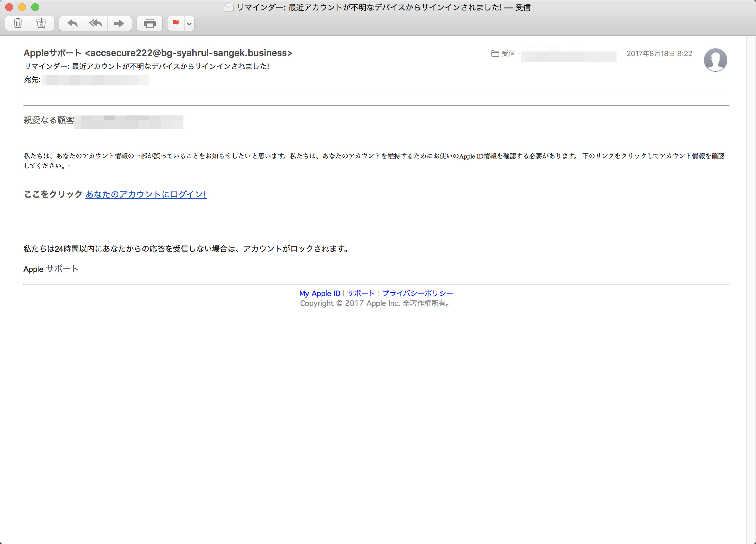Flag the message with red flag

(x=176, y=23)
